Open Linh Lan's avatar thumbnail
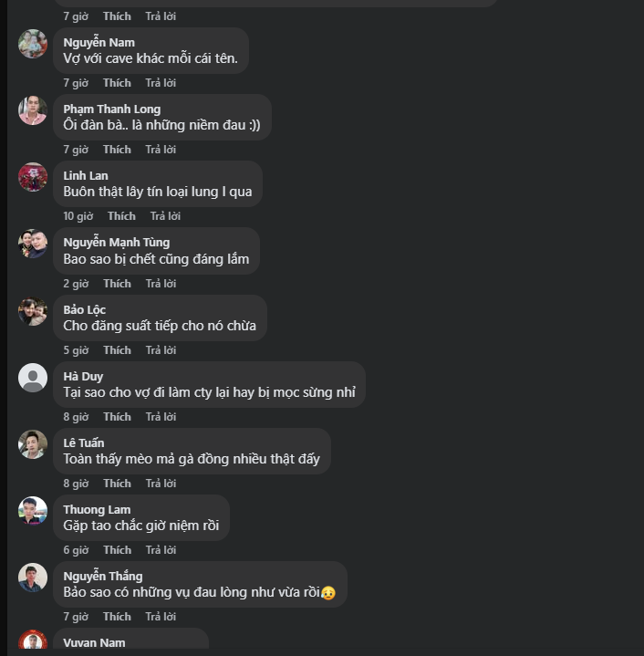The image size is (644, 656). coord(33,177)
